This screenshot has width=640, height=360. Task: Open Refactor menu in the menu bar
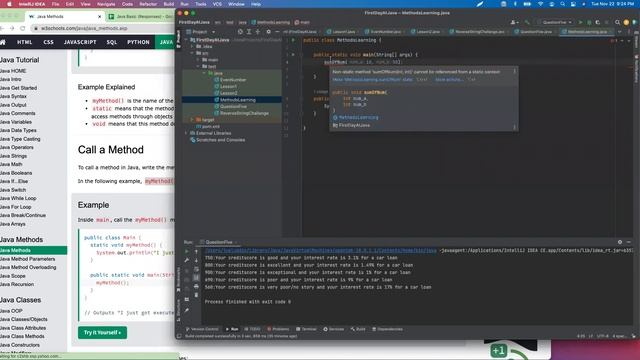tap(148, 4)
